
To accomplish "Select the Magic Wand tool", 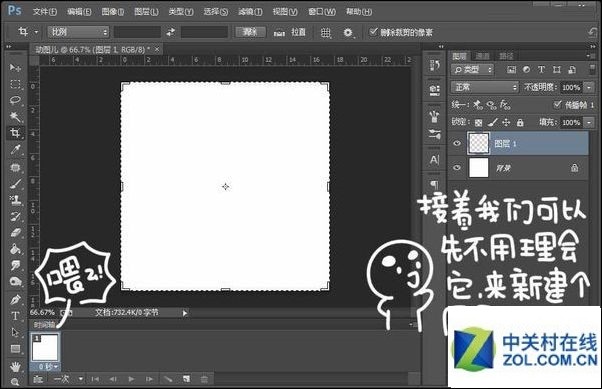I will (x=15, y=116).
